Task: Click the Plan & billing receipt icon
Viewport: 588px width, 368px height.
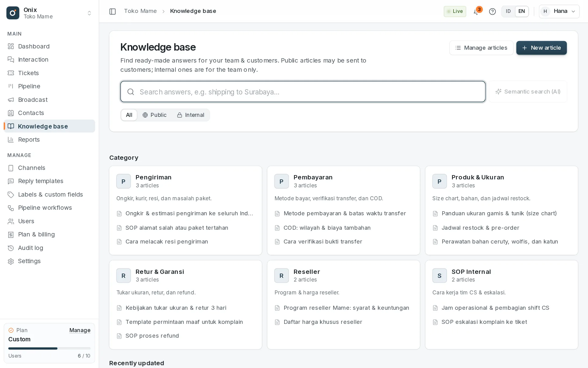Action: (11, 234)
